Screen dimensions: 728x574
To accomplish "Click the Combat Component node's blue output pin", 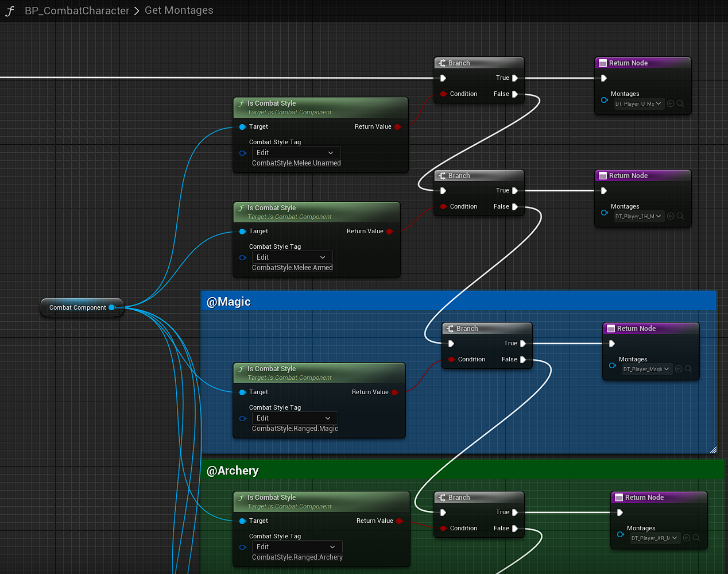I will (112, 307).
